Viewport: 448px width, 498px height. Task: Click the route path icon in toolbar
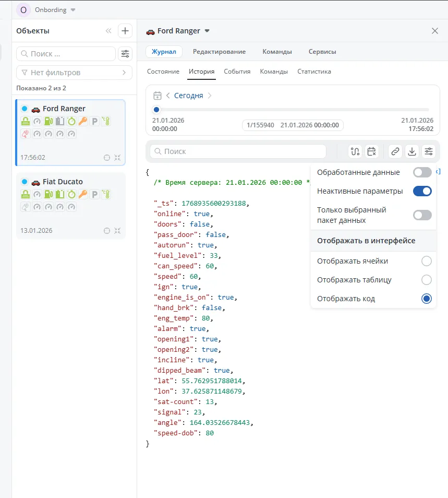coord(356,151)
